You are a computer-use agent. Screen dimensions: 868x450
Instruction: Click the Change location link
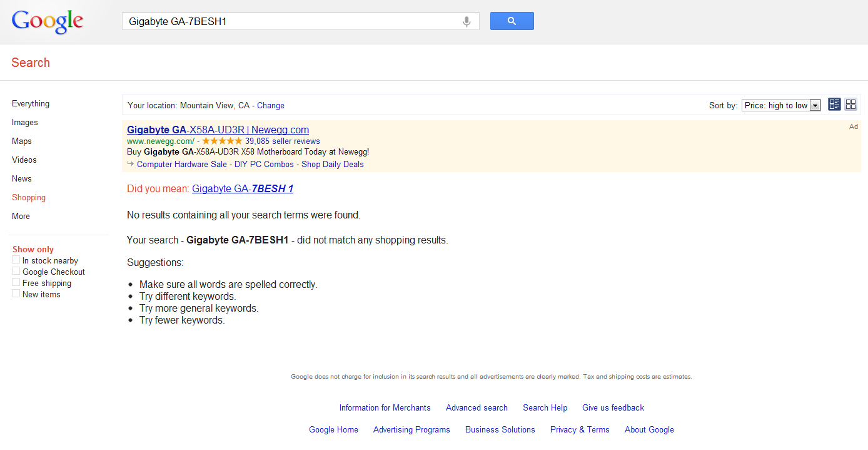point(271,106)
